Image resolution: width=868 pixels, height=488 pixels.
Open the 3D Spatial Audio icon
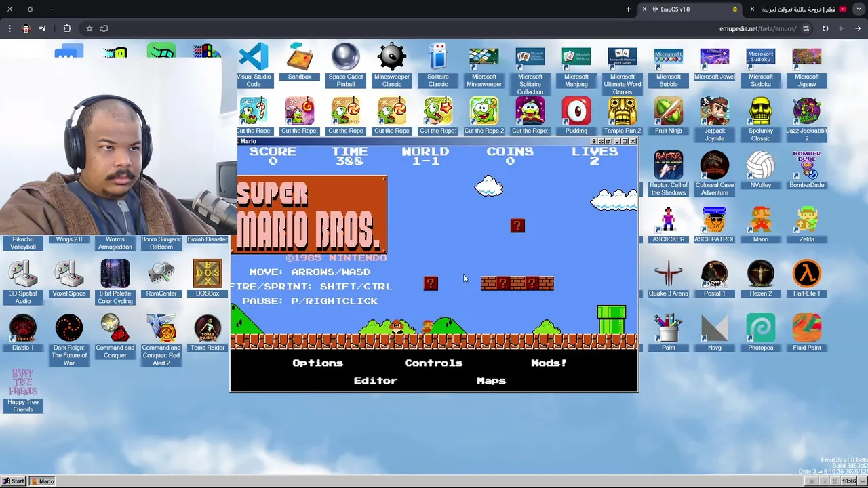click(23, 282)
